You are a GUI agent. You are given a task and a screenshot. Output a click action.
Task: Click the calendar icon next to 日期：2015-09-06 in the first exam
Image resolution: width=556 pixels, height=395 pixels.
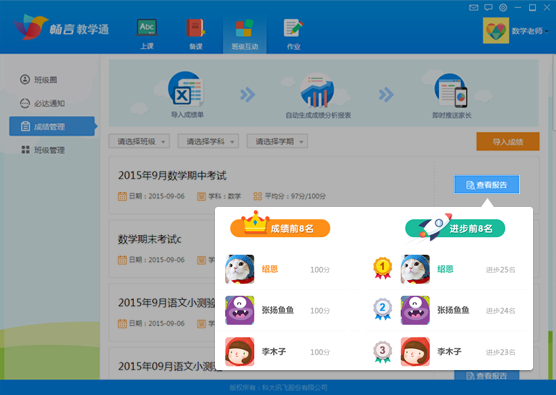[x=122, y=196]
